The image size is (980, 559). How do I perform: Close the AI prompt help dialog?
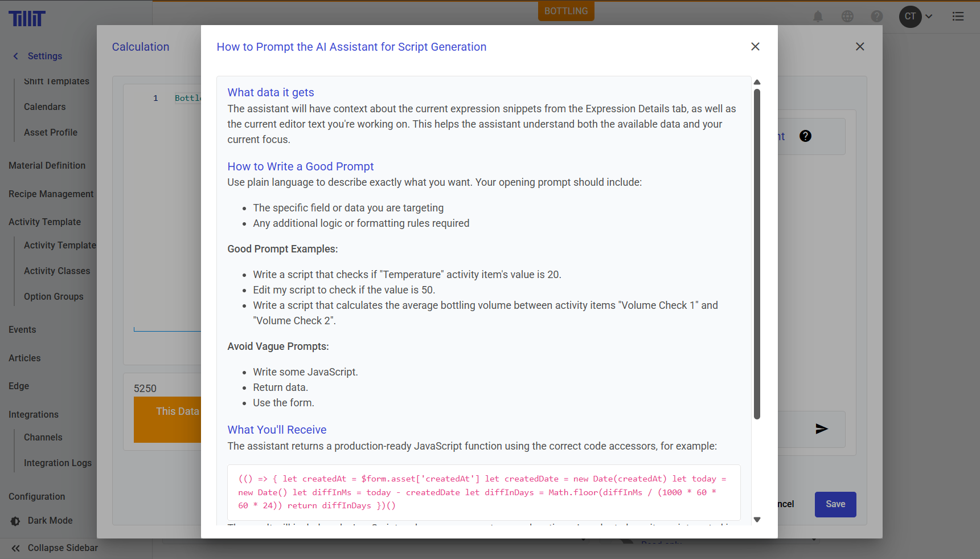click(755, 47)
